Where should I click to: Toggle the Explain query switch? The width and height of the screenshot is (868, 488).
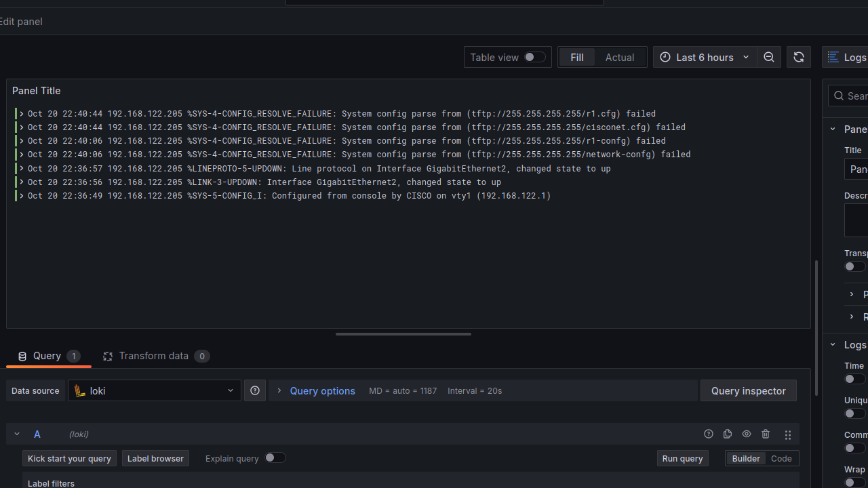275,457
